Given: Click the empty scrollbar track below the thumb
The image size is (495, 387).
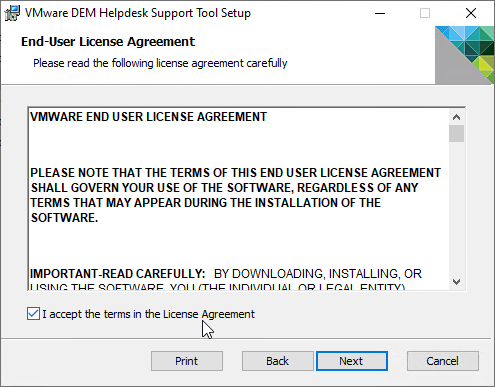Looking at the screenshot, I should [x=456, y=208].
